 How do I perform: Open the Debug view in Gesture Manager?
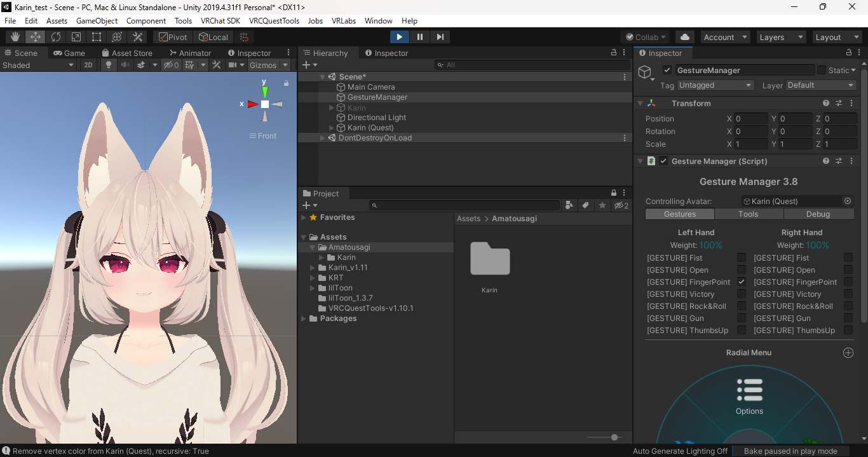coord(818,214)
